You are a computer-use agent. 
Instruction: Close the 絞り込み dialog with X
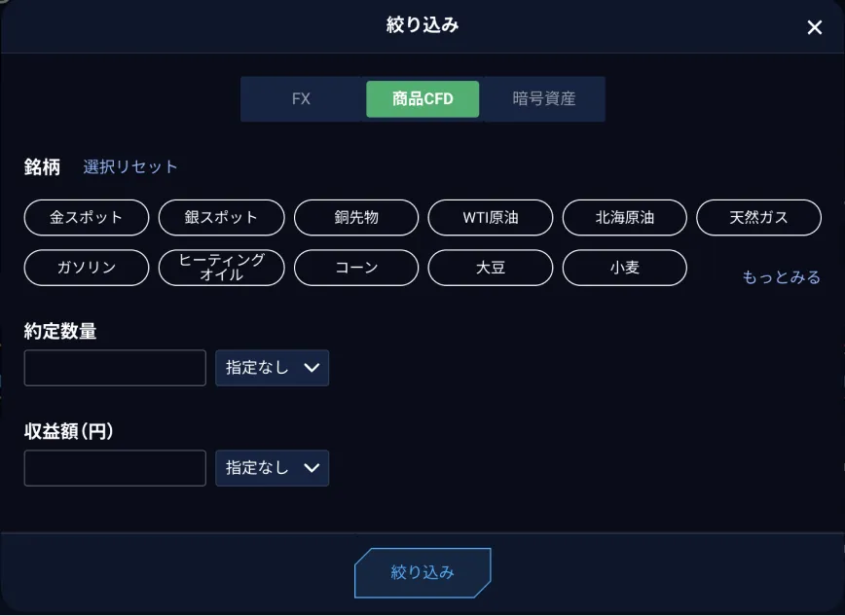tap(815, 27)
